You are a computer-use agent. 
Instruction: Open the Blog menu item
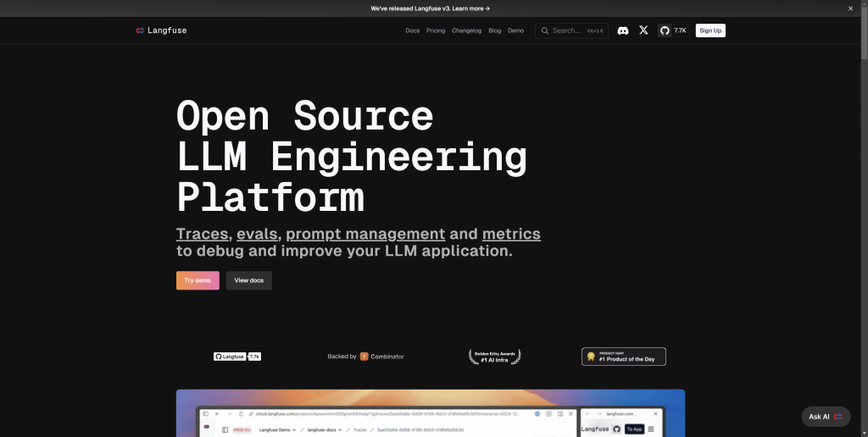point(495,30)
